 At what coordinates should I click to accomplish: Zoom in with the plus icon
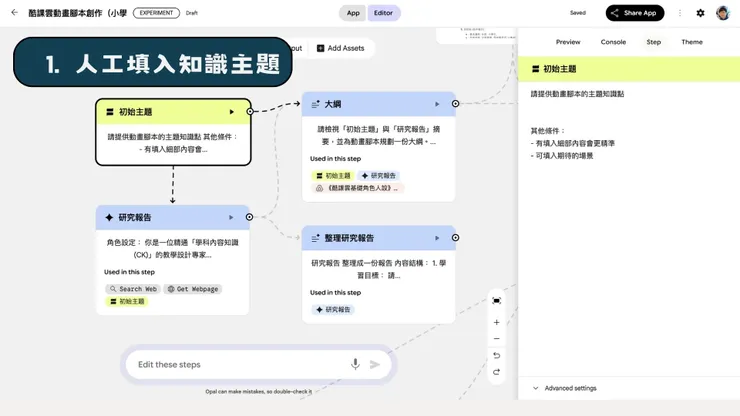click(x=496, y=323)
